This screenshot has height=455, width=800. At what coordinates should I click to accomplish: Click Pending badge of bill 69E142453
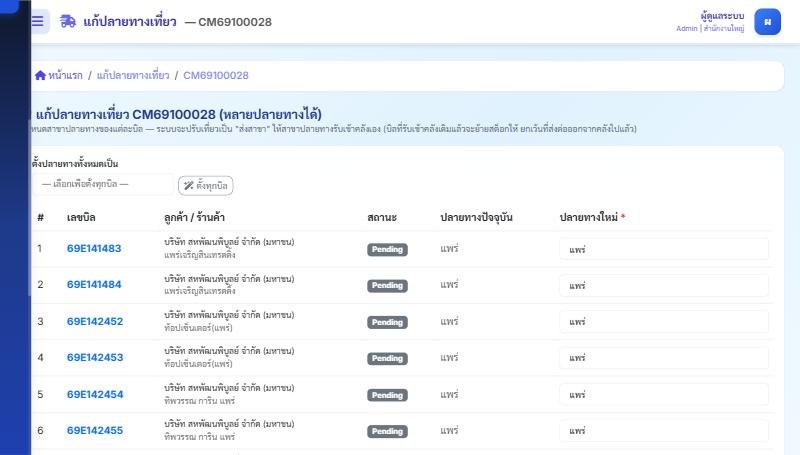(387, 359)
